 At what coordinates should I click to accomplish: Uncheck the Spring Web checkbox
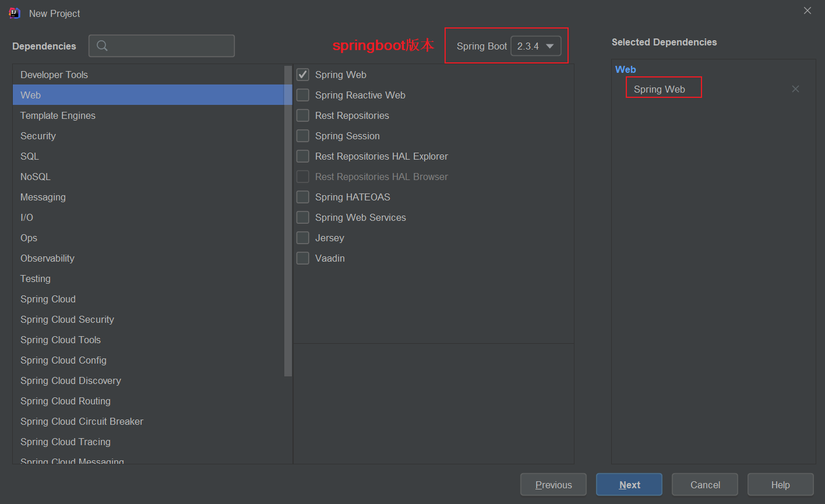pos(303,75)
